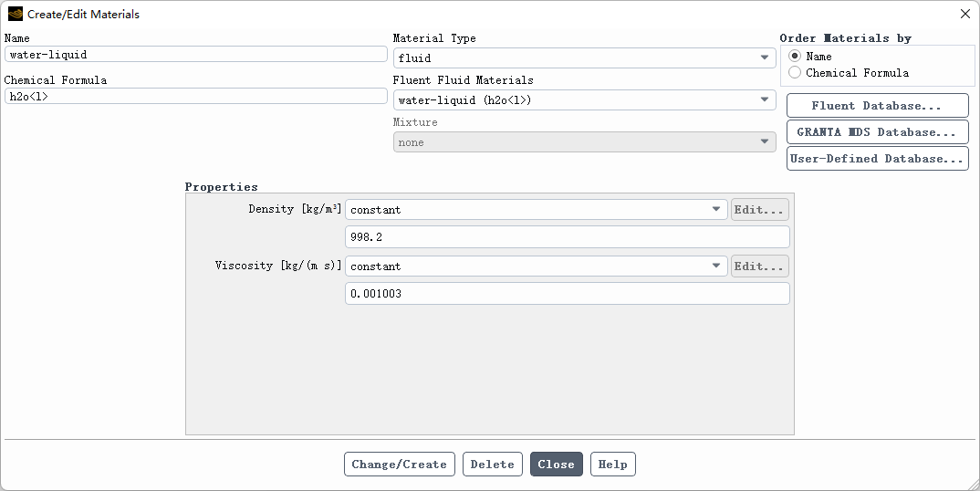Image resolution: width=980 pixels, height=491 pixels.
Task: Expand the Fluent Fluid Materials dropdown
Action: point(584,100)
